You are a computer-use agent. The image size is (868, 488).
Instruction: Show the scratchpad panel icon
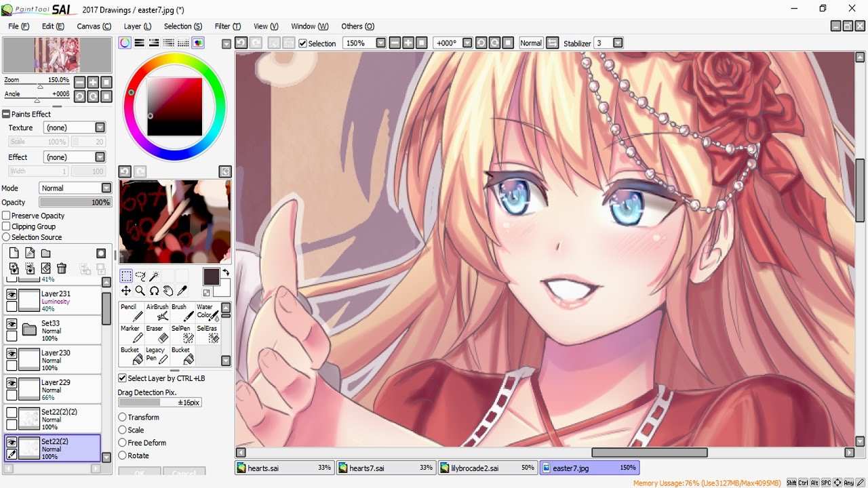coord(197,43)
